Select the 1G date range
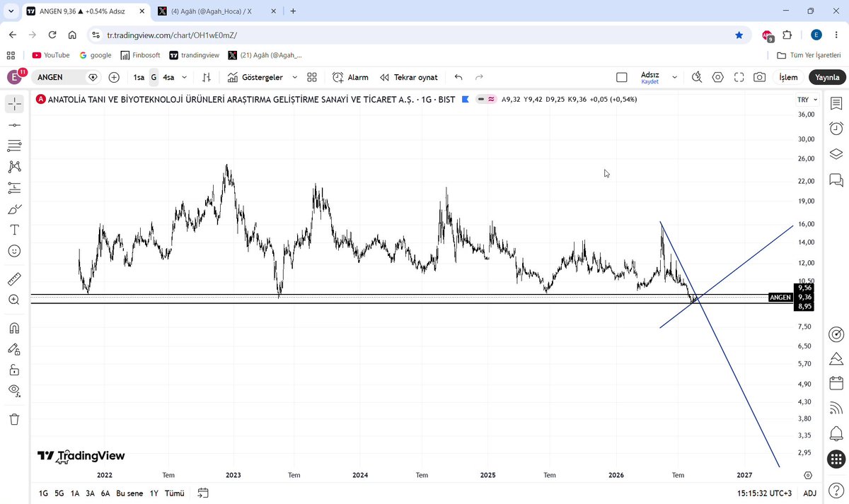This screenshot has width=849, height=504. pyautogui.click(x=44, y=493)
